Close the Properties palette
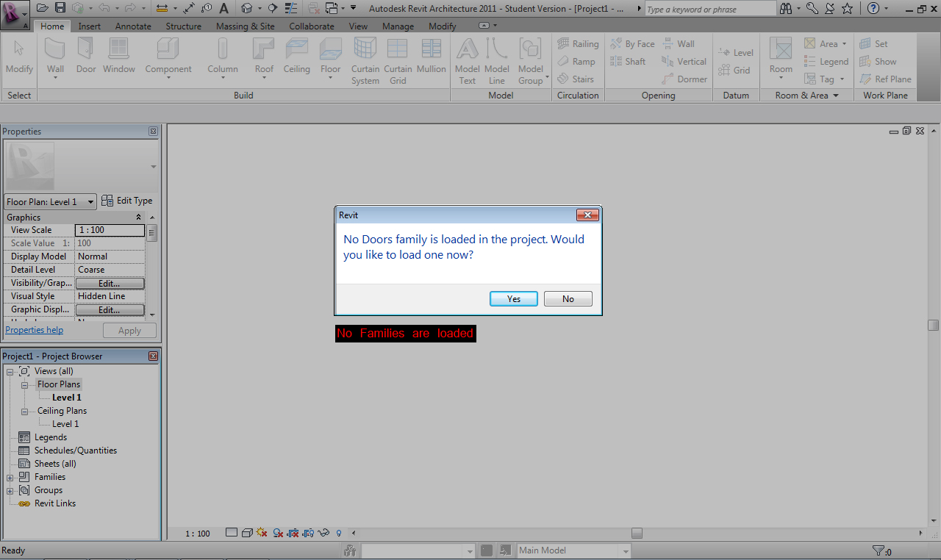 tap(153, 132)
